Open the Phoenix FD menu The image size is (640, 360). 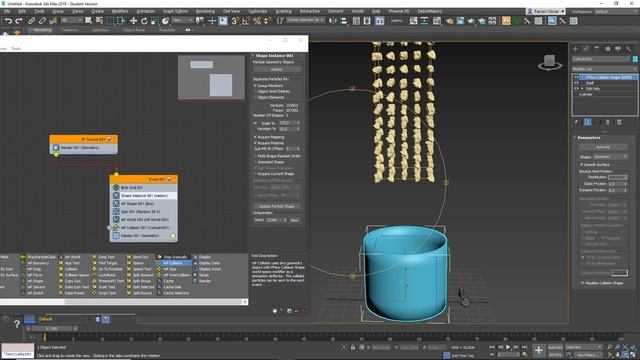pos(398,11)
